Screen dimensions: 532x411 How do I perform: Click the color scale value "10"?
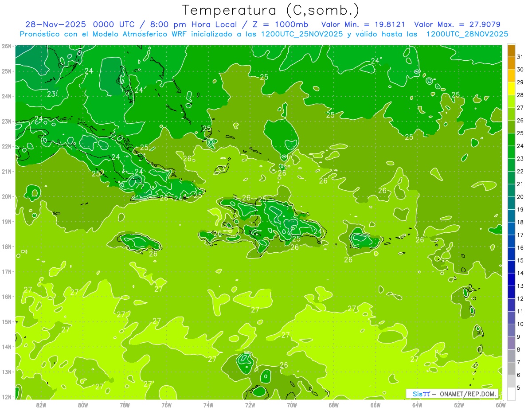tap(520, 324)
